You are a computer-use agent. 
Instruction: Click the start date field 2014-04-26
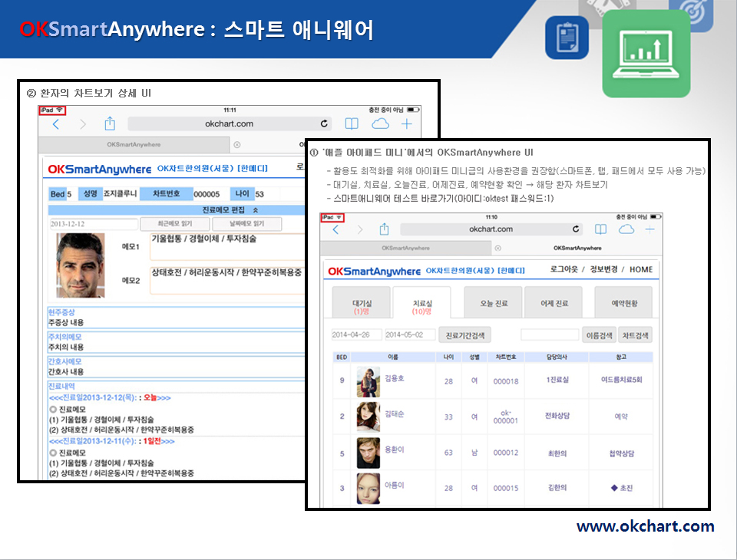357,334
